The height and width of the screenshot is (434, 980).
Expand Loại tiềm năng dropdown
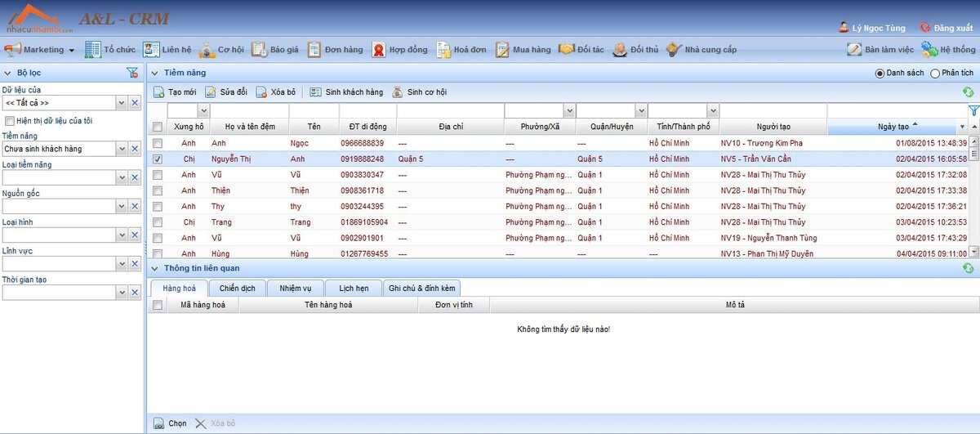pos(122,177)
